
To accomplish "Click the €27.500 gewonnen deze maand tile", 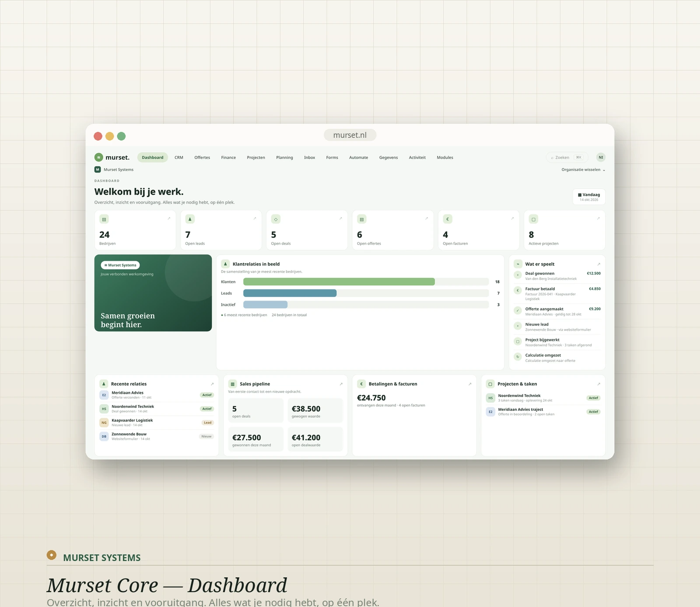I will pos(255,439).
